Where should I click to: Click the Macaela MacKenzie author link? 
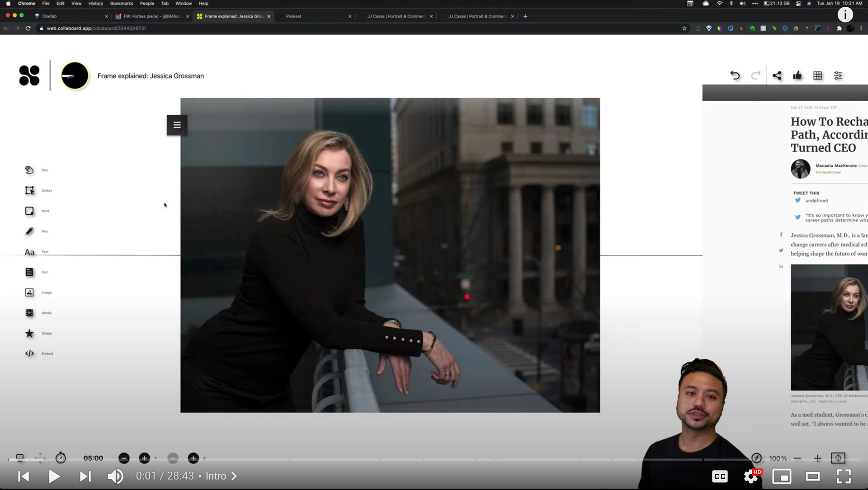click(835, 165)
